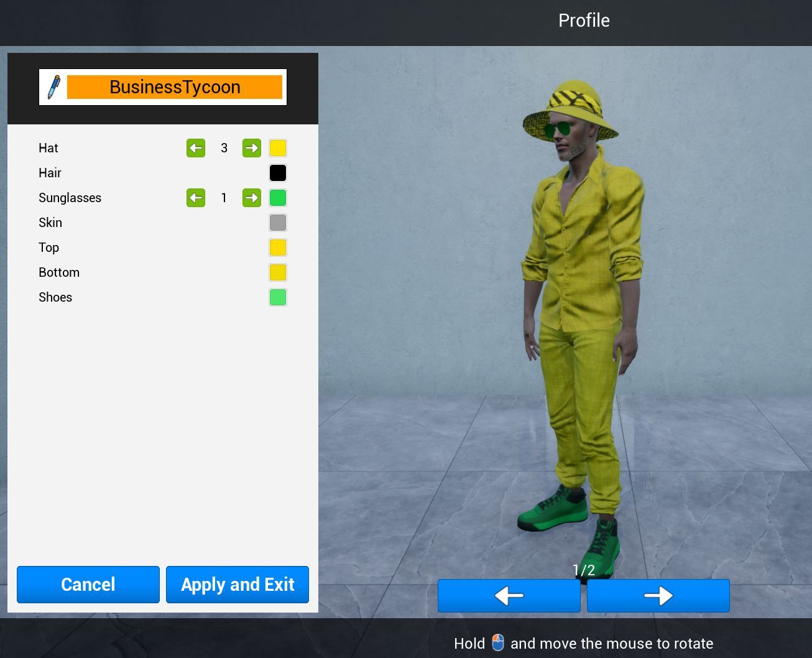Viewport: 812px width, 658px height.
Task: Click the Sunglasses label text
Action: (70, 198)
